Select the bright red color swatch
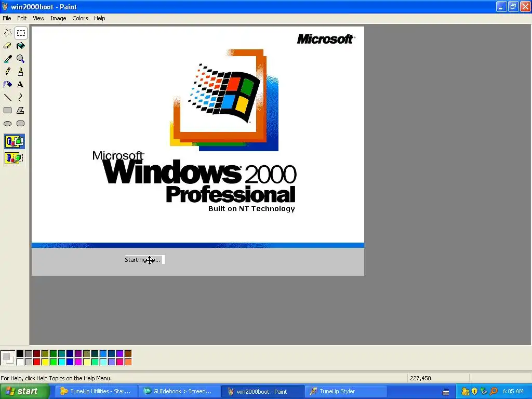This screenshot has width=532, height=399. tap(37, 362)
